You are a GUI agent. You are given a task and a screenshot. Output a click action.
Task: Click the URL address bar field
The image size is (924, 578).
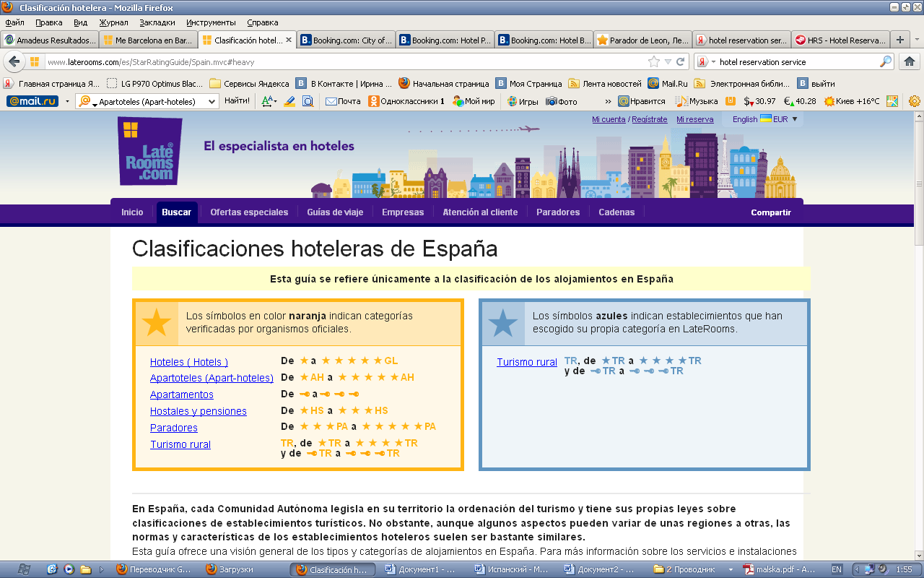point(346,61)
